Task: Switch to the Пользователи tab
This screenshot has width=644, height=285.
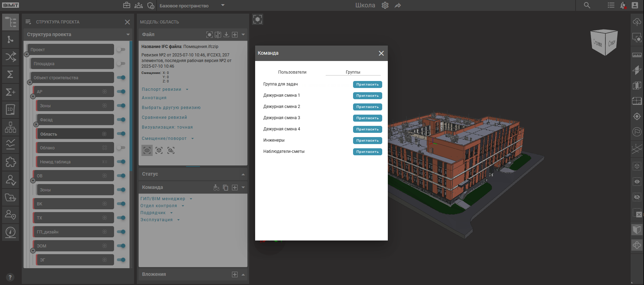Action: tap(292, 72)
